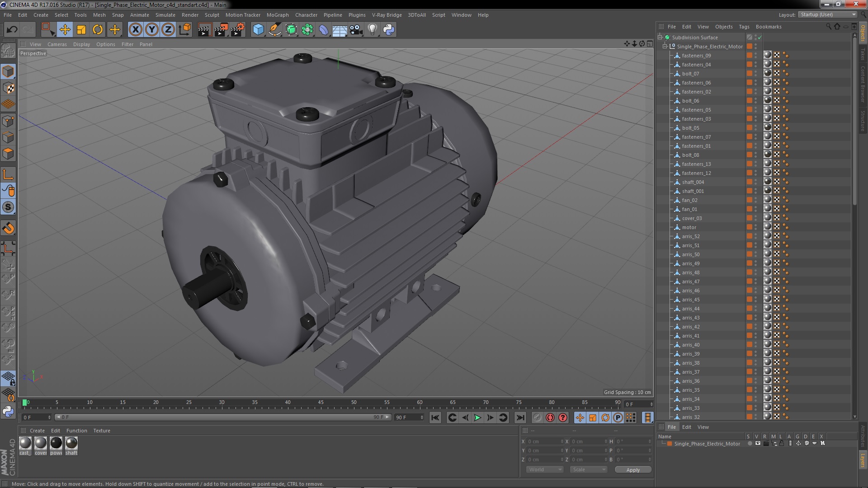The image size is (868, 488).
Task: Click the Undo arrow icon
Action: (x=12, y=30)
